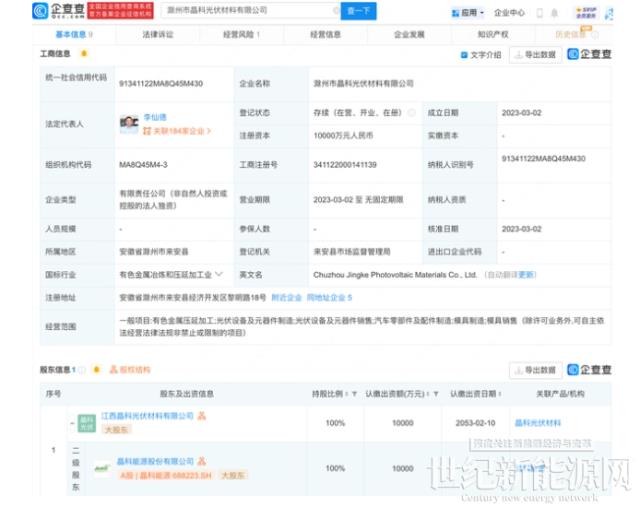Screen dimensions: 640x507
Task: Open shareholder 晶科能源股份有限公司 link
Action: [x=155, y=461]
